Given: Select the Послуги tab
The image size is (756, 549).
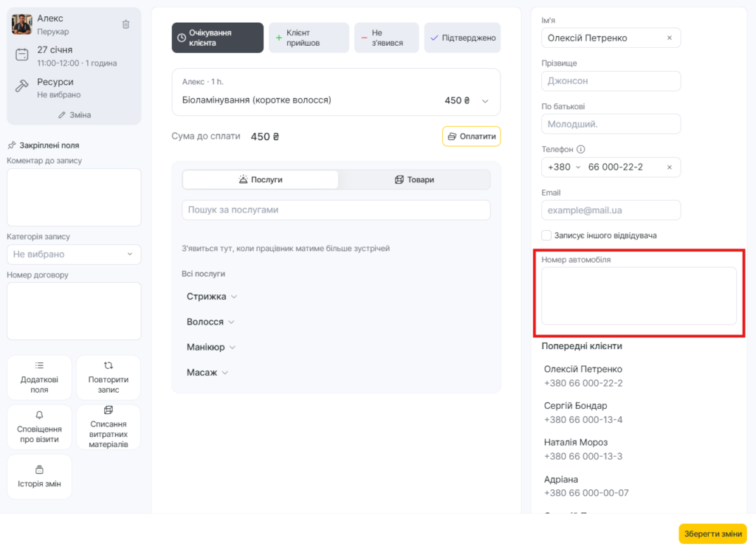Looking at the screenshot, I should pyautogui.click(x=261, y=179).
